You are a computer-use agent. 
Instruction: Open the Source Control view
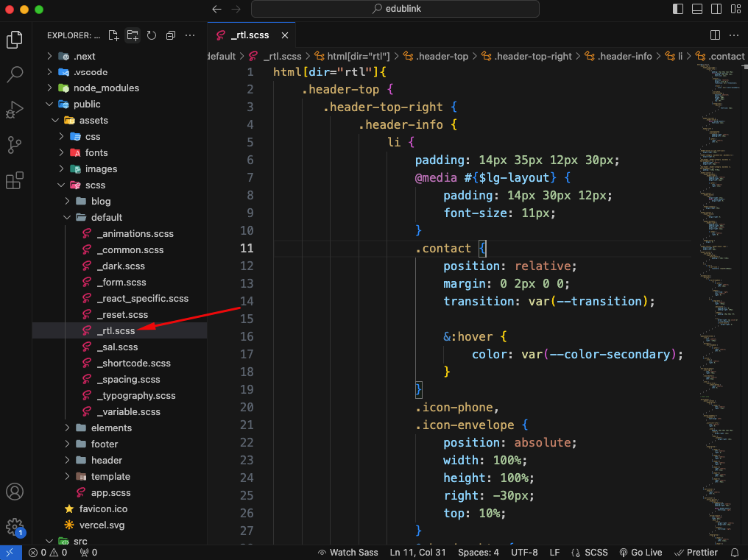click(14, 145)
